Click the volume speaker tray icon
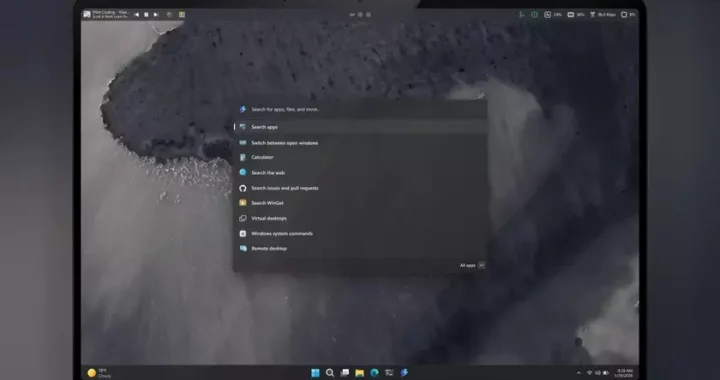The height and width of the screenshot is (380, 720). point(598,373)
